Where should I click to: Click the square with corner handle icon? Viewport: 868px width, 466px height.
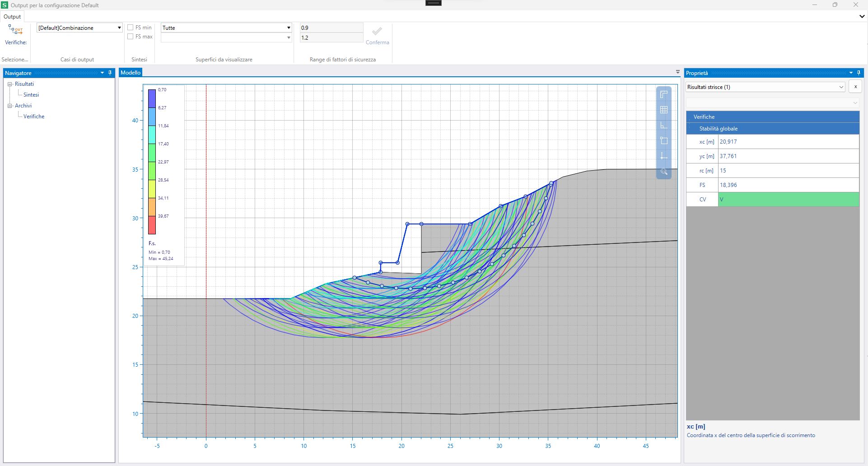[663, 140]
